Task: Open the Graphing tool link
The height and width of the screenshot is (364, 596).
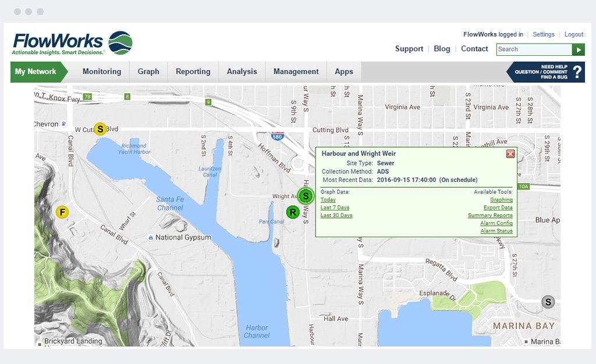Action: pyautogui.click(x=501, y=199)
